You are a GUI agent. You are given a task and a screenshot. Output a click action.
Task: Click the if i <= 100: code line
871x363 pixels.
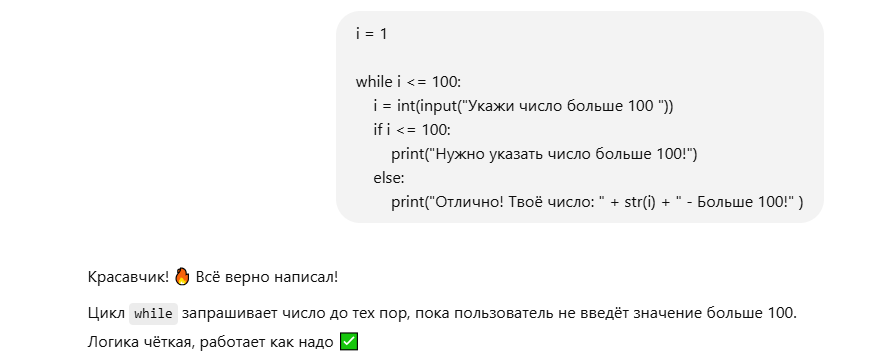point(412,130)
